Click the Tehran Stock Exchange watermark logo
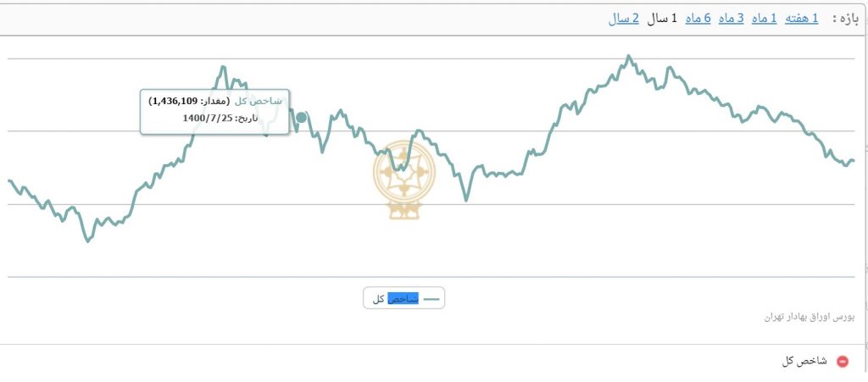The width and height of the screenshot is (868, 382). [403, 179]
